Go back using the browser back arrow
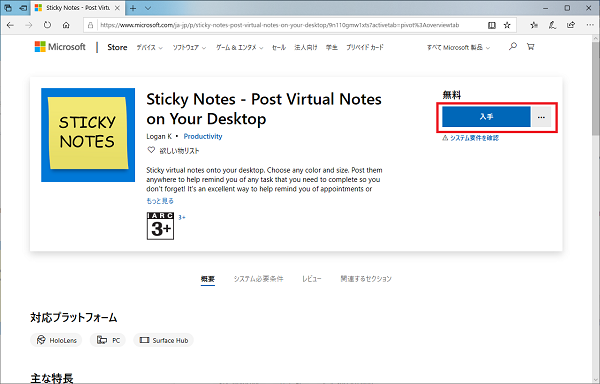The width and height of the screenshot is (600, 384). click(10, 25)
